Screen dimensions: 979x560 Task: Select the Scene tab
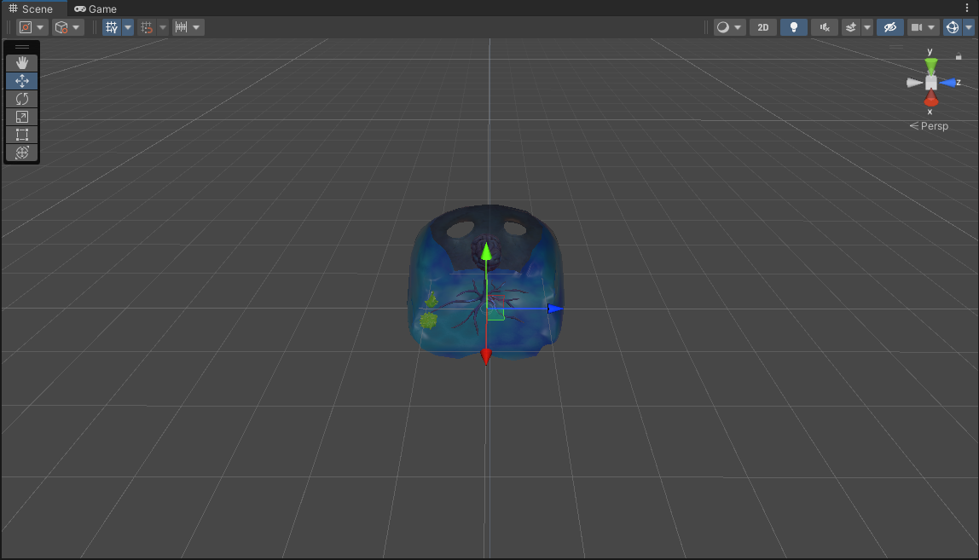click(31, 9)
